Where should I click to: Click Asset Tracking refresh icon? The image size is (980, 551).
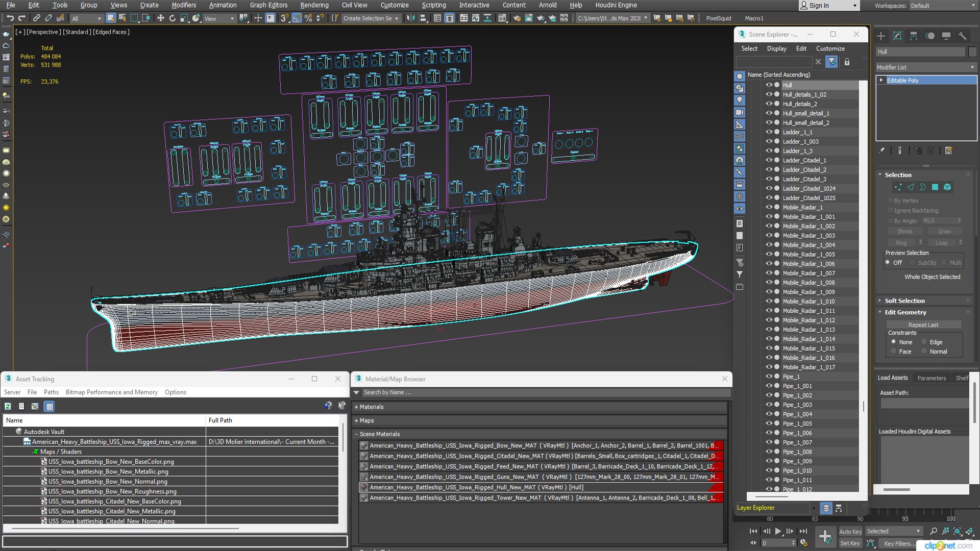click(x=8, y=407)
